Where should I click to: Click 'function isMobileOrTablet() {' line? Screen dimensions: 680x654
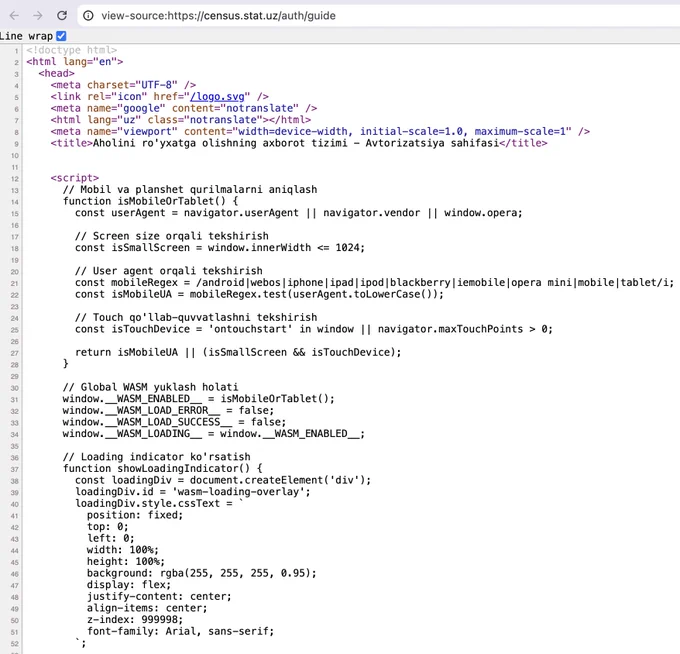coord(150,201)
